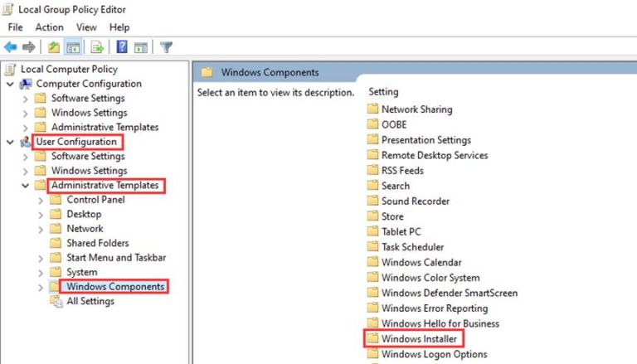637x364 pixels.
Task: Collapse the Computer Configuration node
Action: coord(10,84)
